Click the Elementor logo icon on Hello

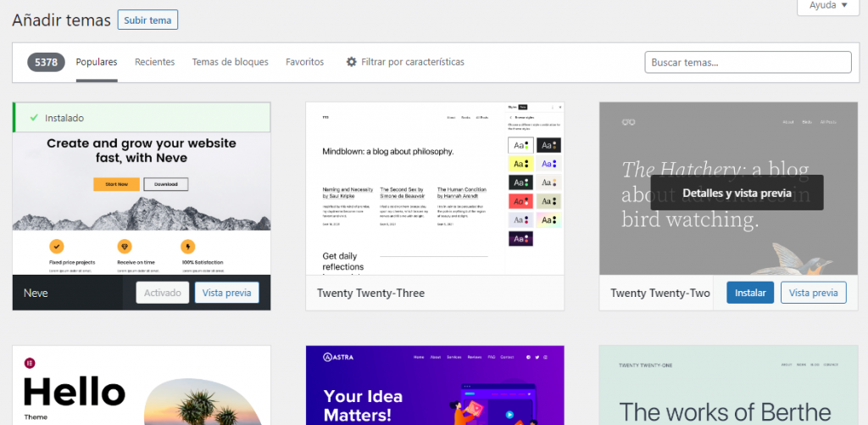(30, 363)
